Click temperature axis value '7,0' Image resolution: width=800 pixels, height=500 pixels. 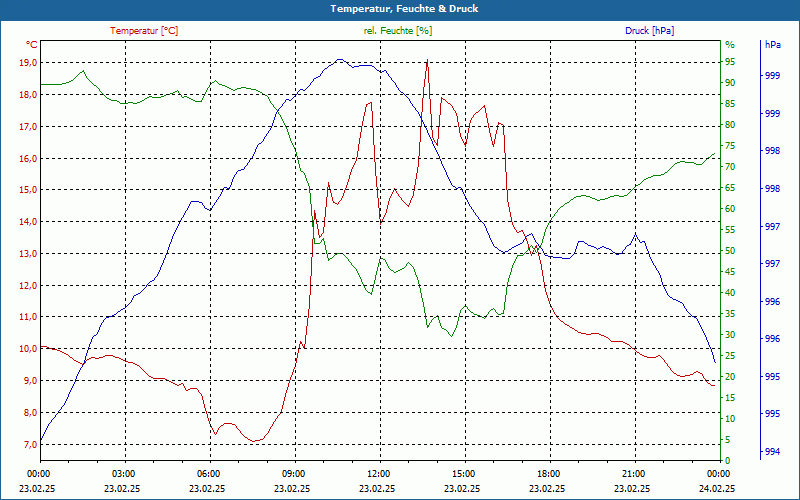pyautogui.click(x=30, y=444)
